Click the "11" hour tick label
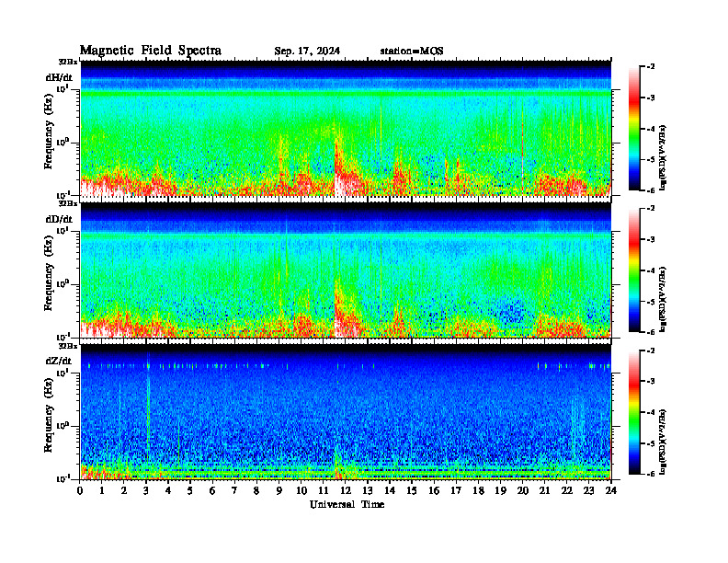Image resolution: width=728 pixels, height=563 pixels. pos(324,491)
